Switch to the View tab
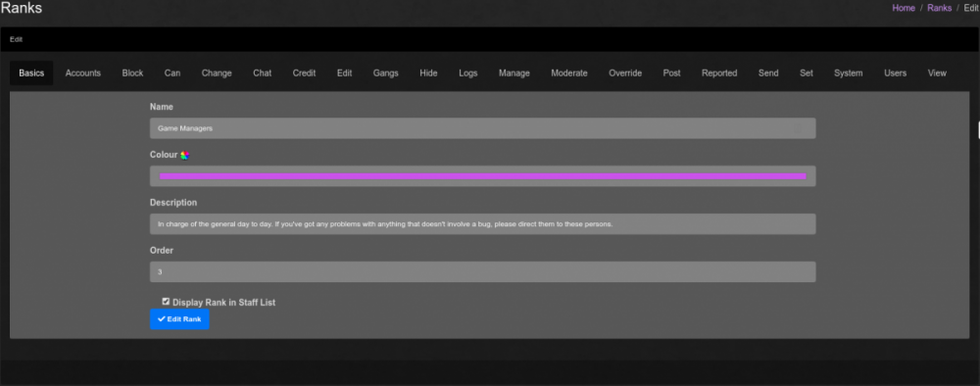 (x=938, y=73)
